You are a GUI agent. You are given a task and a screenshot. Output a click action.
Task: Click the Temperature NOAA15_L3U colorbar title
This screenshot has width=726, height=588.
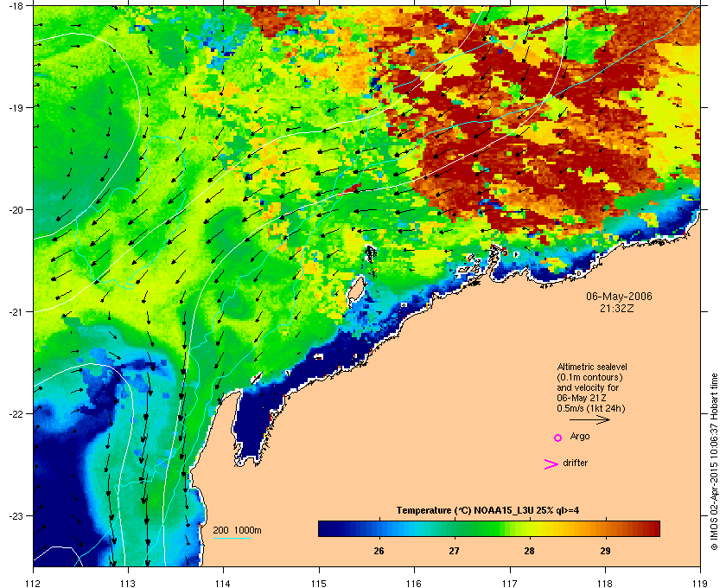[487, 511]
